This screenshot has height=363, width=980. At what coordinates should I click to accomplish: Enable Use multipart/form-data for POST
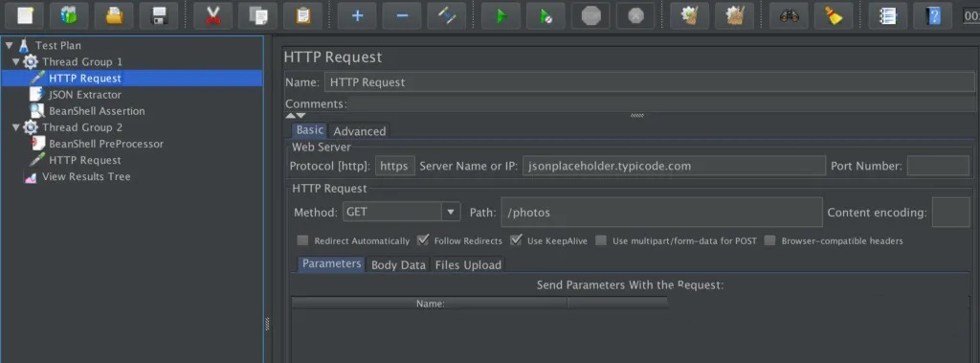pos(601,240)
